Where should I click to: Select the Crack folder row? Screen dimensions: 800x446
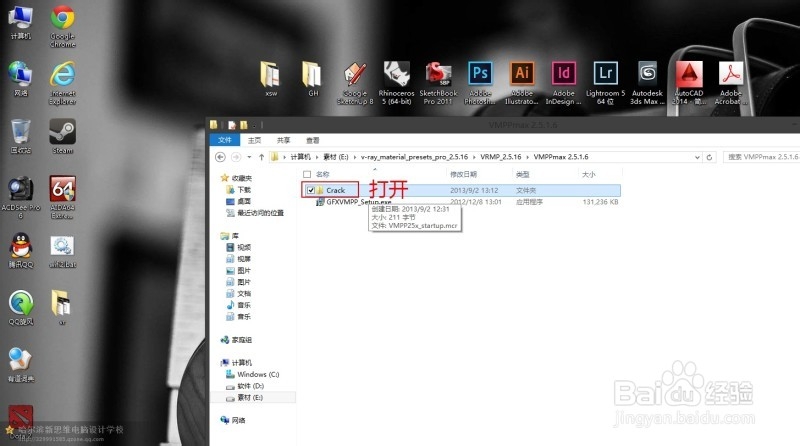[461, 190]
